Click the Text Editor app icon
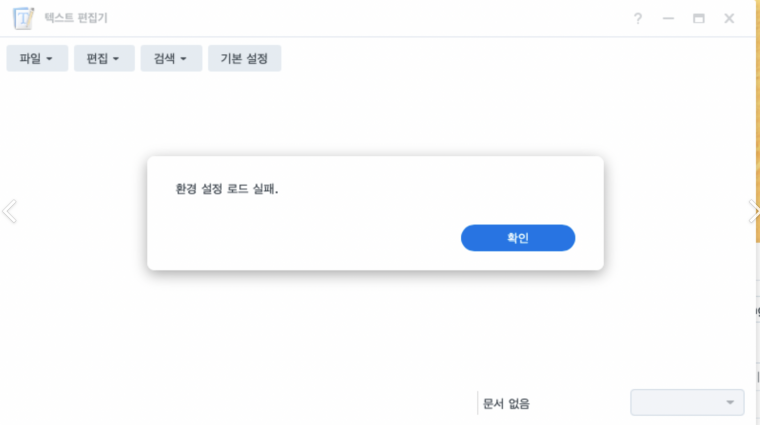Viewport: 760px width, 425px height. [x=23, y=18]
